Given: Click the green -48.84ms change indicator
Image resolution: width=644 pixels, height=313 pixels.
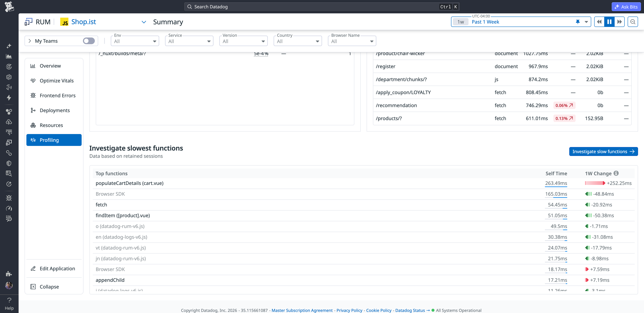Looking at the screenshot, I should pyautogui.click(x=599, y=194).
